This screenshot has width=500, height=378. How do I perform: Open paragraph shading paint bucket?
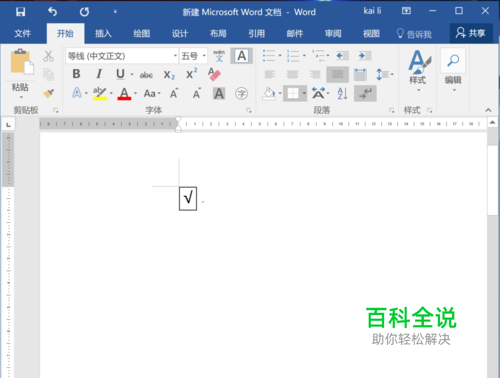tap(269, 94)
